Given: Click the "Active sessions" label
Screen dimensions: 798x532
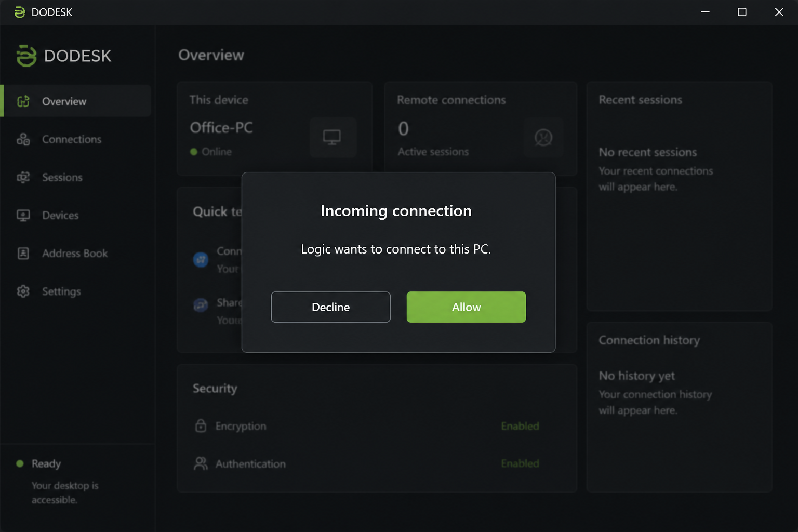Looking at the screenshot, I should (x=433, y=152).
